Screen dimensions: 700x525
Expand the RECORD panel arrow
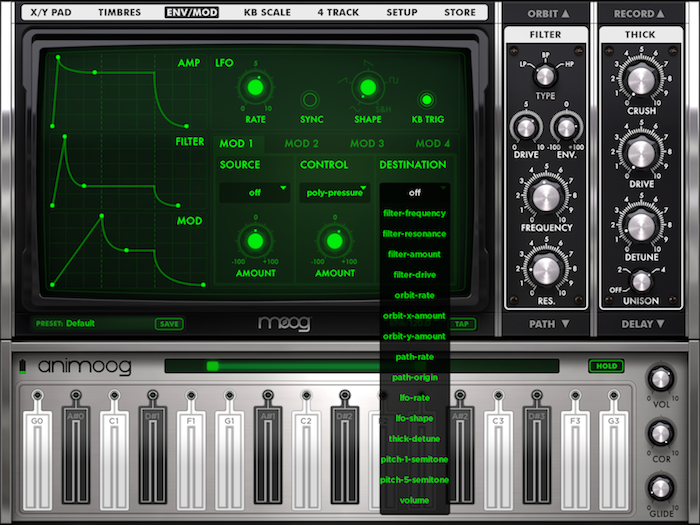(x=661, y=13)
